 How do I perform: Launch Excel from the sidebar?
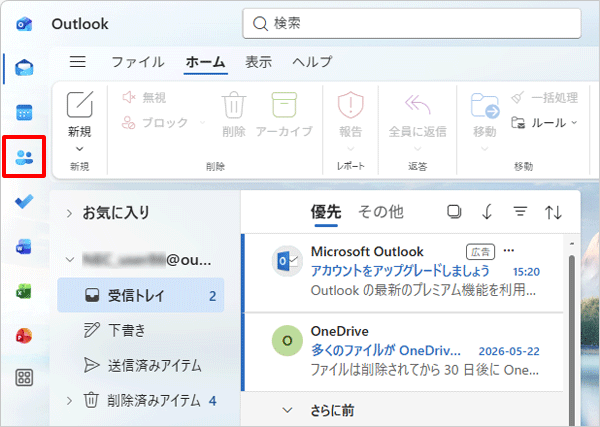click(x=24, y=292)
